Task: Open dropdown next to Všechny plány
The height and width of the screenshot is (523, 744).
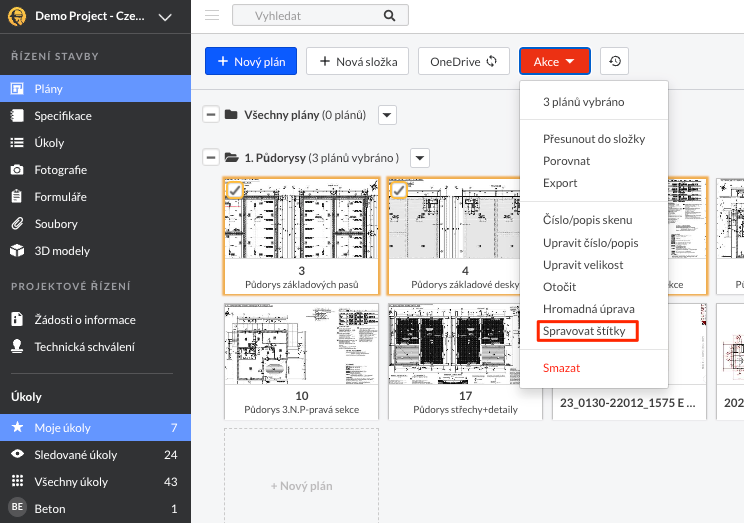Action: [387, 115]
